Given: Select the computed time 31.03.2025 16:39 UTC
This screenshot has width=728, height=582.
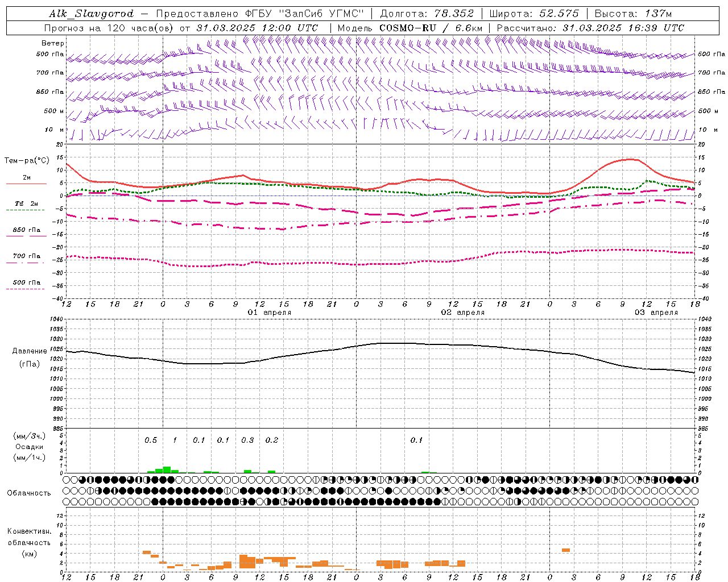Looking at the screenshot, I should tap(623, 28).
